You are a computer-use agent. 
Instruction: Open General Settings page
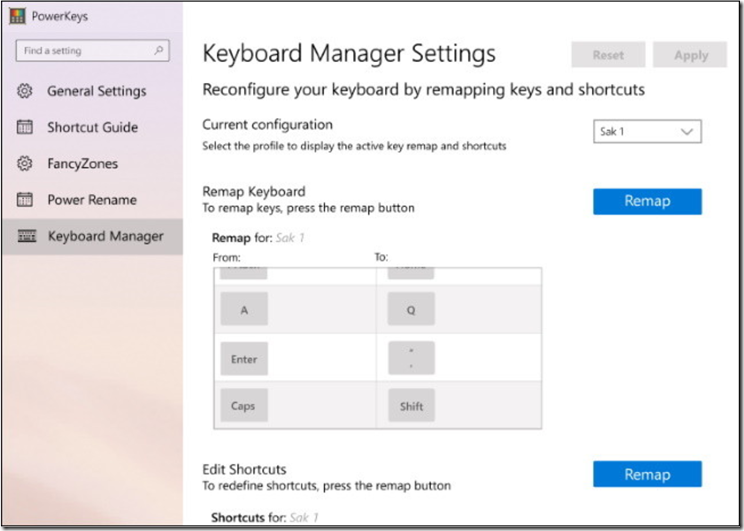(96, 91)
